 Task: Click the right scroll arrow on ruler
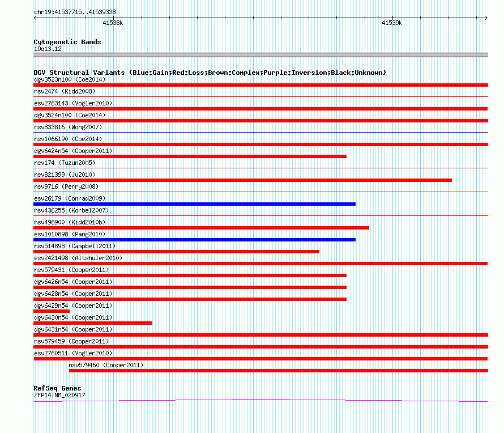[x=486, y=18]
